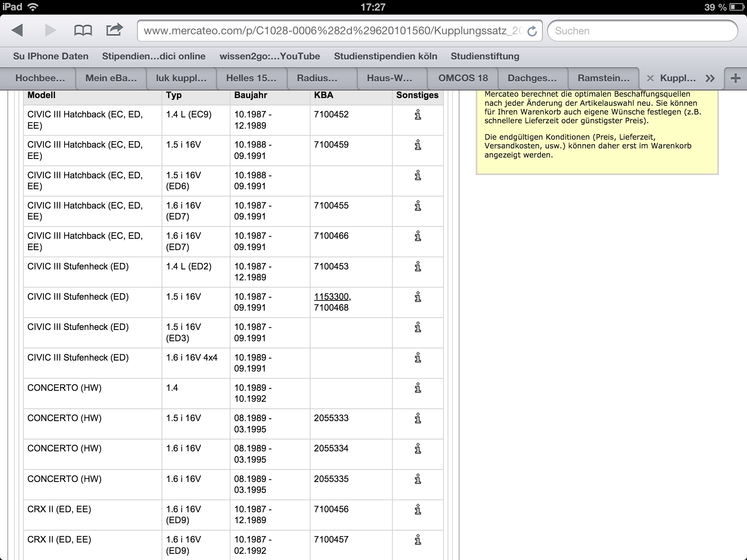Switch to the OMCOS 18 tab
The image size is (747, 560).
pos(463,78)
